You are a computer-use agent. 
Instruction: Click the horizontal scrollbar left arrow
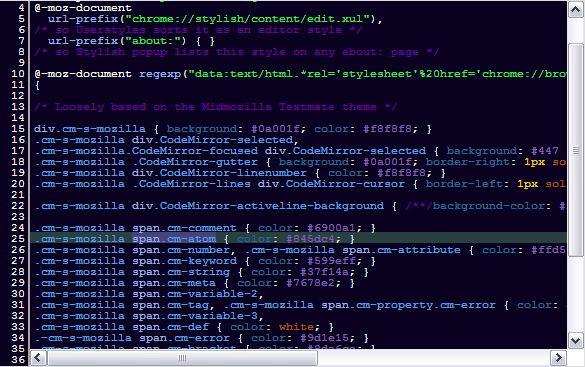click(38, 358)
